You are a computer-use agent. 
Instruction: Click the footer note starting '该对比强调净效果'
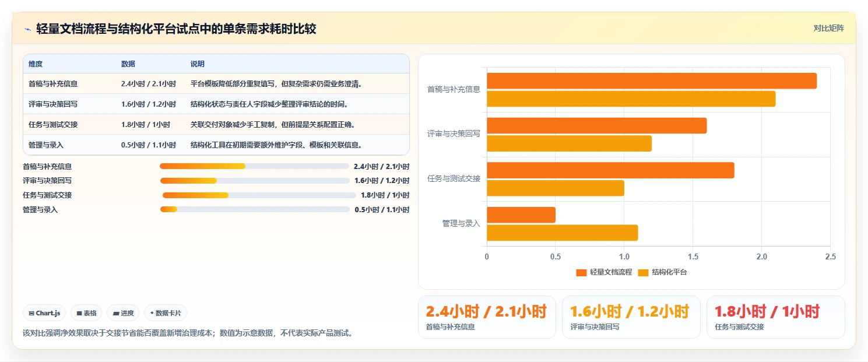(187, 333)
